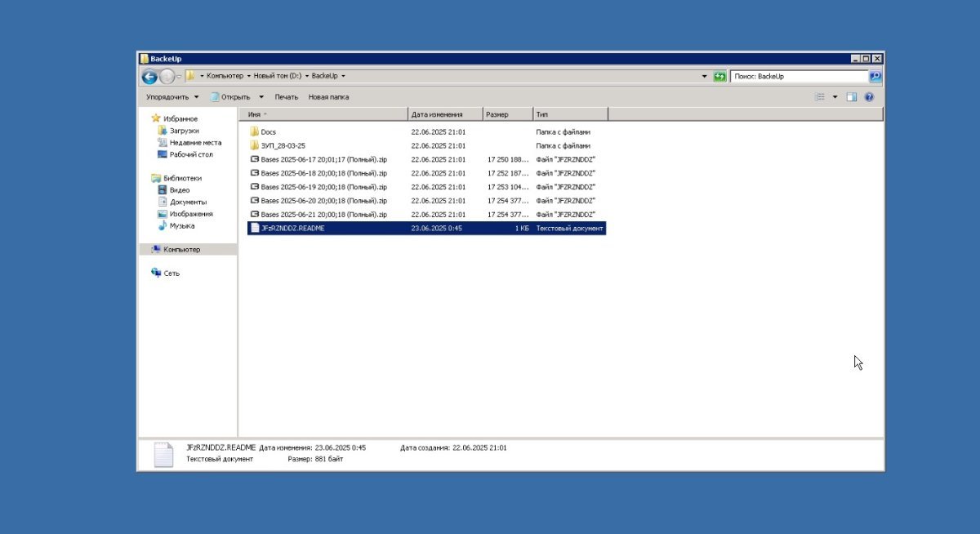Click the Печать toolbar command
The width and height of the screenshot is (980, 534).
coord(286,97)
